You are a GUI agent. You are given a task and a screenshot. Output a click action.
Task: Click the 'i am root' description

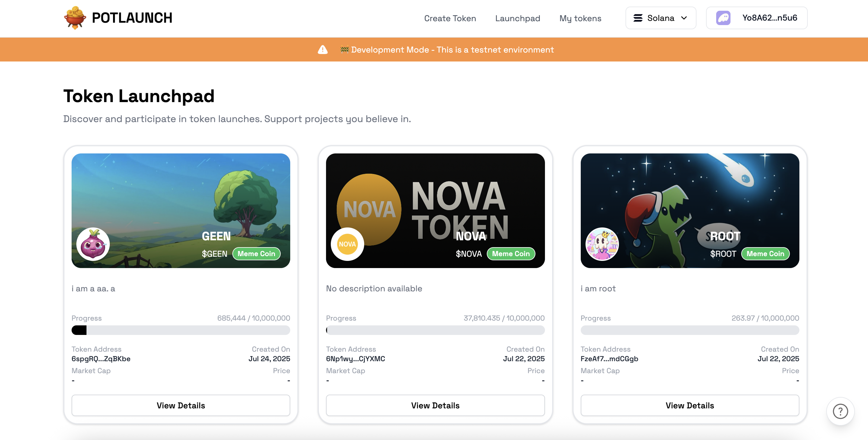[598, 289]
